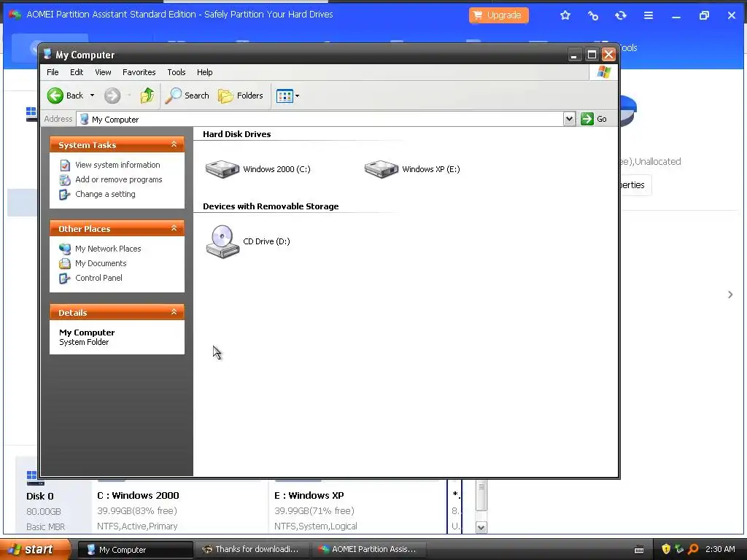Minimize the My Computer window

574,55
